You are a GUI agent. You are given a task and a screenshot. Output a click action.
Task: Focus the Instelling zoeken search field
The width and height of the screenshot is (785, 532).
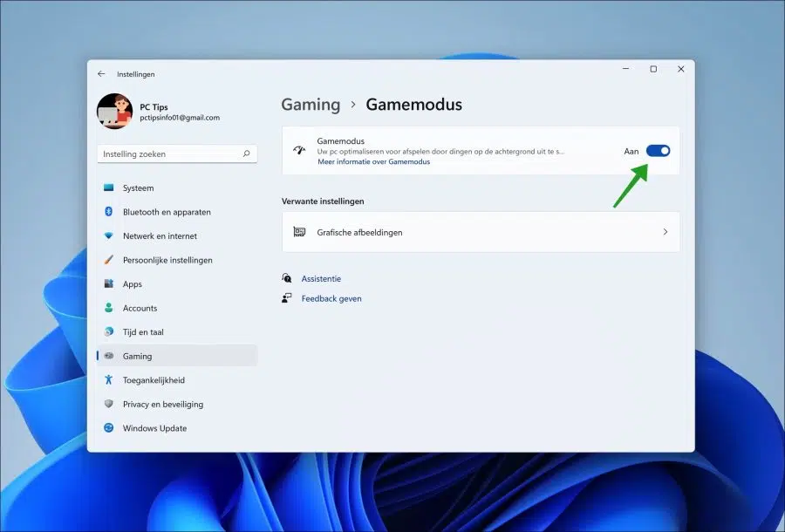pyautogui.click(x=177, y=154)
